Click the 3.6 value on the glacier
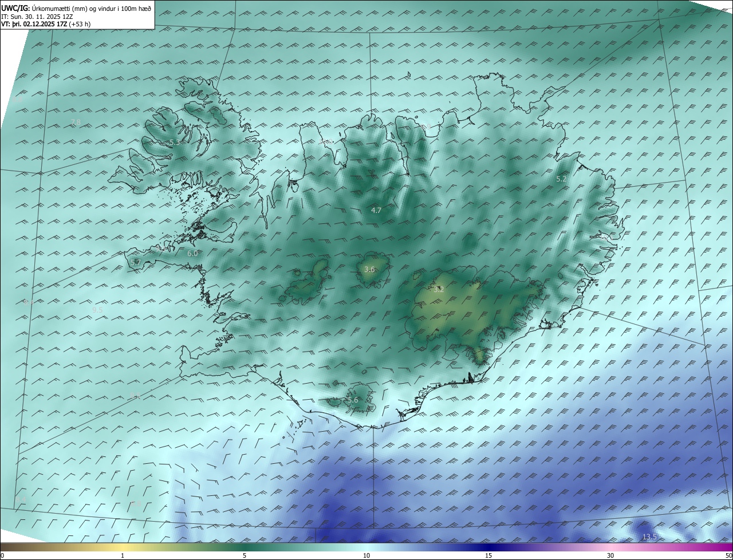 coord(369,270)
